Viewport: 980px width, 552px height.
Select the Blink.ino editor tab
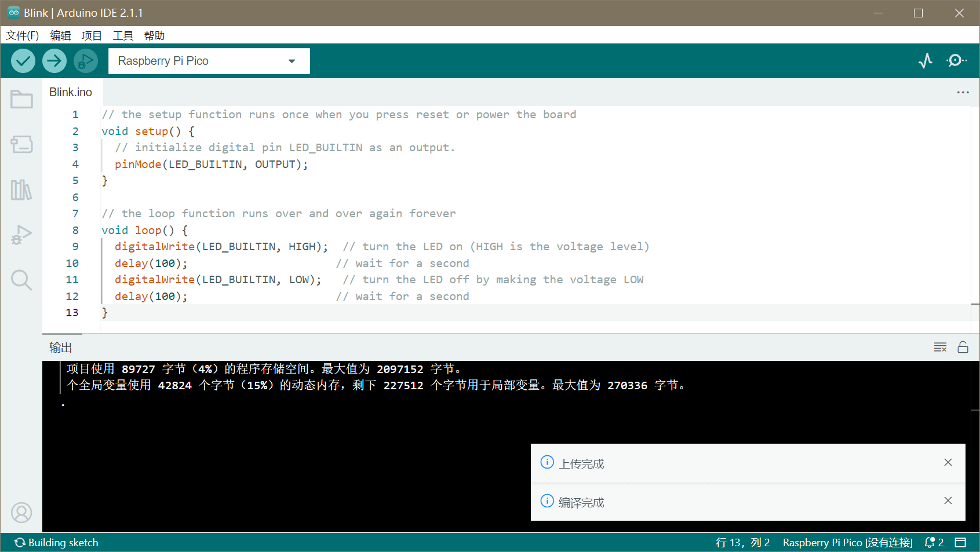71,92
